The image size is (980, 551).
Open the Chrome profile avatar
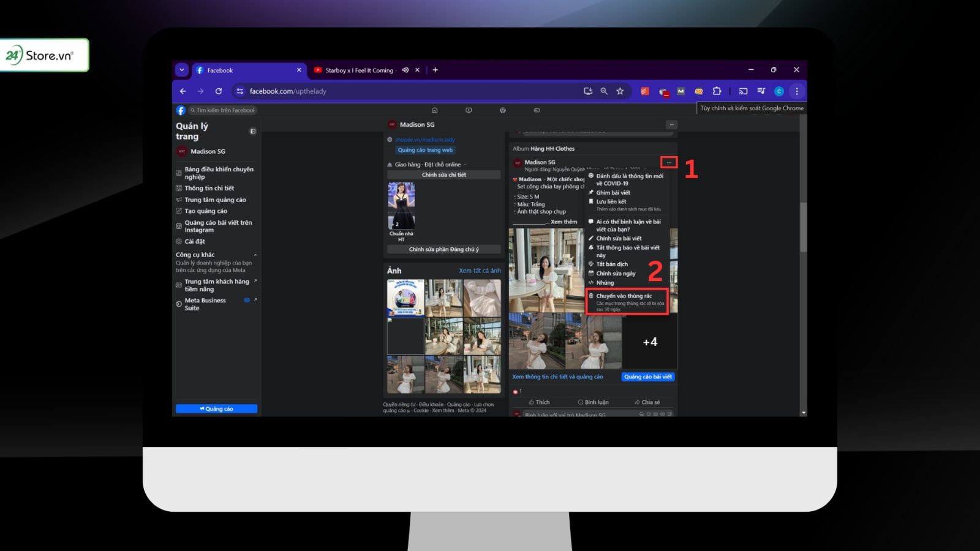tap(779, 91)
